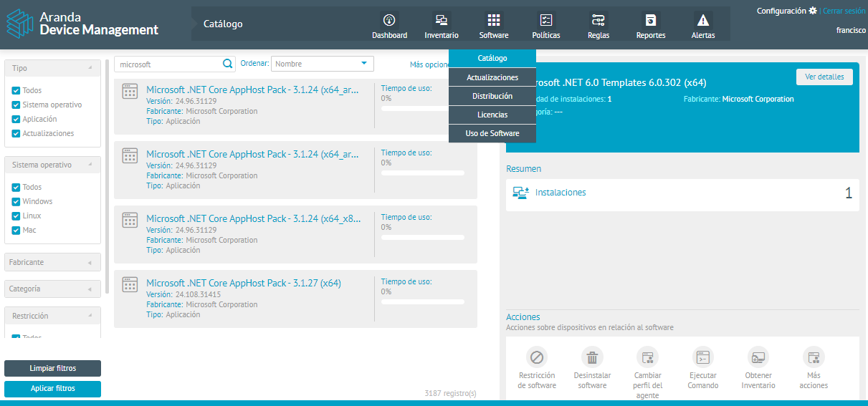The width and height of the screenshot is (868, 406).
Task: Click the francisco username text
Action: (851, 30)
